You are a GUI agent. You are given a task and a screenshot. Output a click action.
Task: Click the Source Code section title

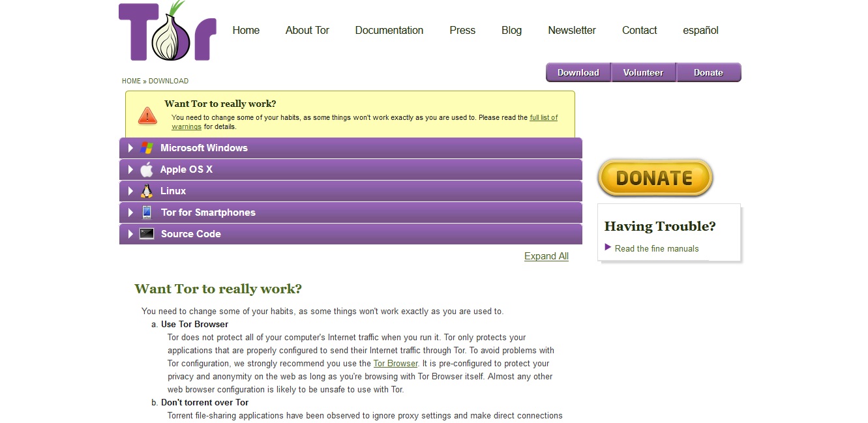(191, 234)
